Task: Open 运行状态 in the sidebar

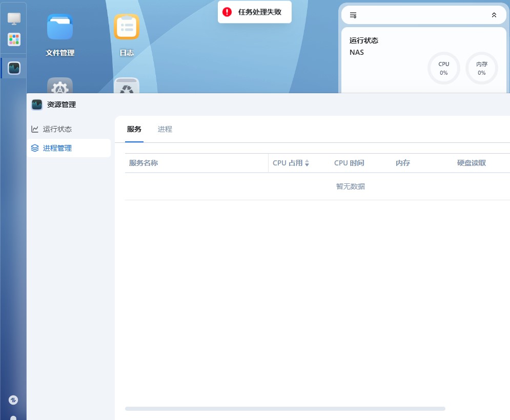Action: click(57, 129)
